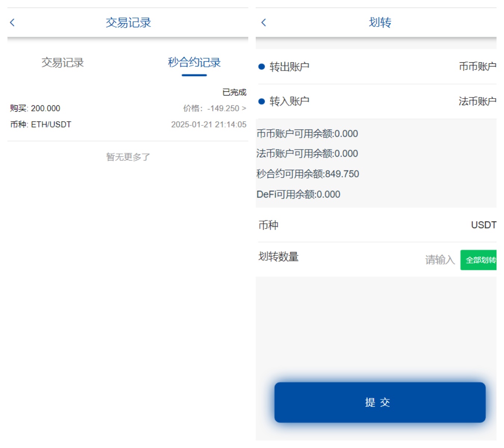Screen dimensions: 504x448
Task: Click the 已完成 status label
Action: pos(234,92)
